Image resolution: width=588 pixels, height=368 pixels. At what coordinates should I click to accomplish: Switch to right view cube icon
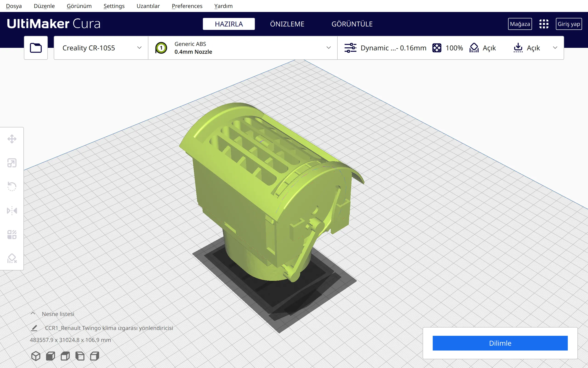(x=95, y=356)
